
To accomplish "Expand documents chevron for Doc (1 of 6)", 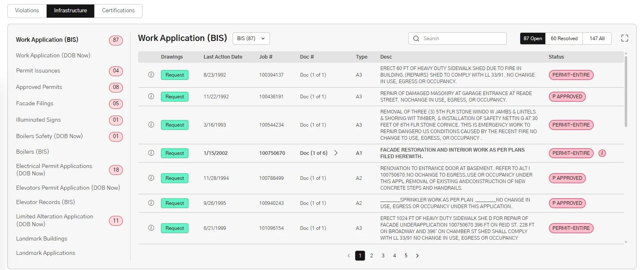I will pos(336,153).
